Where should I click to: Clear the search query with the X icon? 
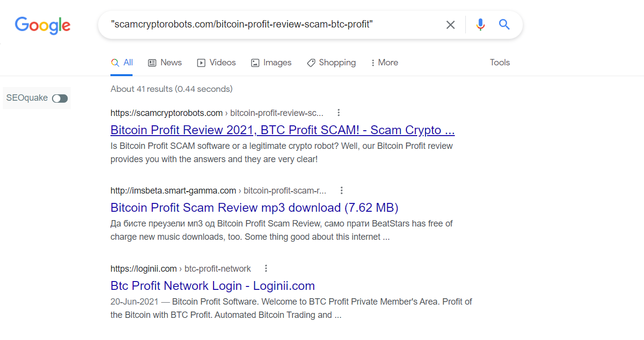(x=450, y=24)
